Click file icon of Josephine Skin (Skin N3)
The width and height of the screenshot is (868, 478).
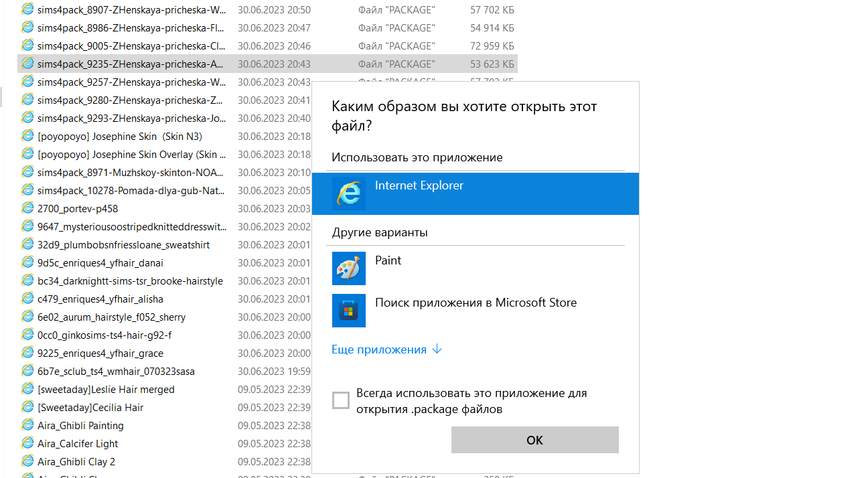pos(27,136)
